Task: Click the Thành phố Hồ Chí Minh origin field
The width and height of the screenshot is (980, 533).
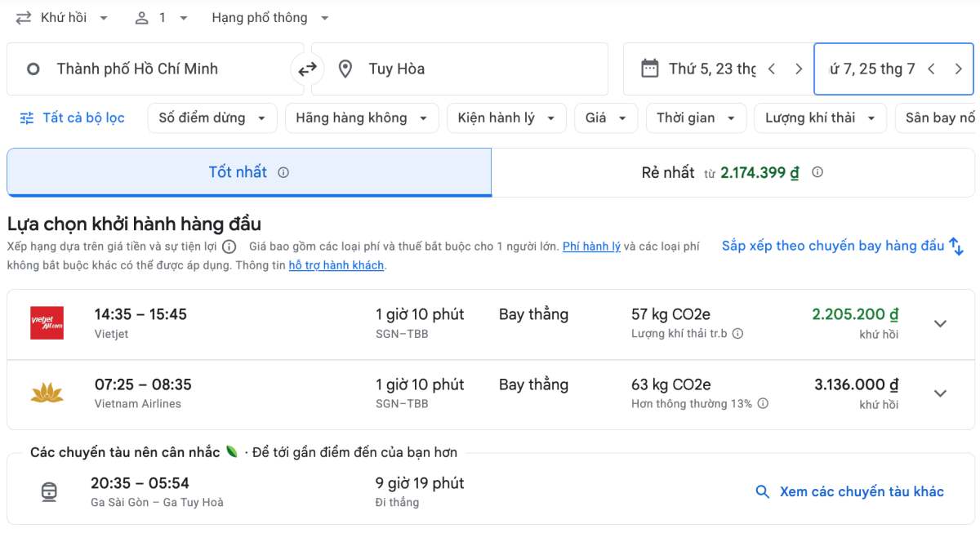Action: pyautogui.click(x=155, y=69)
